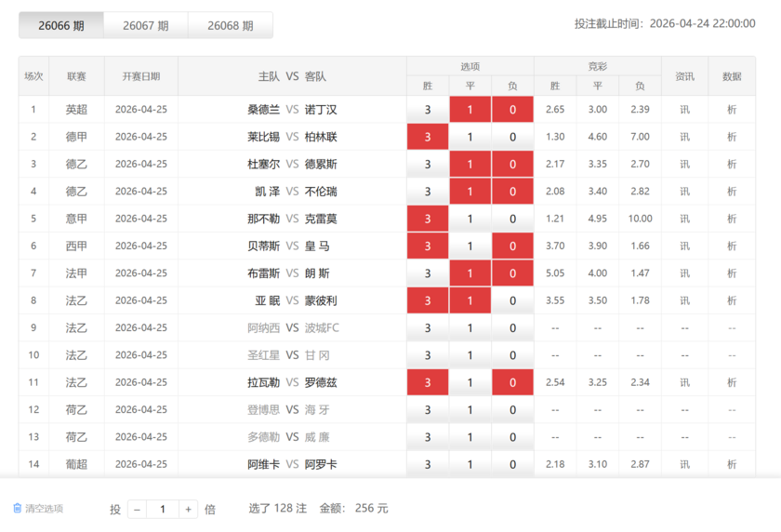
Task: Select 胜 (3) for 杜塞尔 VS 德累斯
Action: point(428,165)
